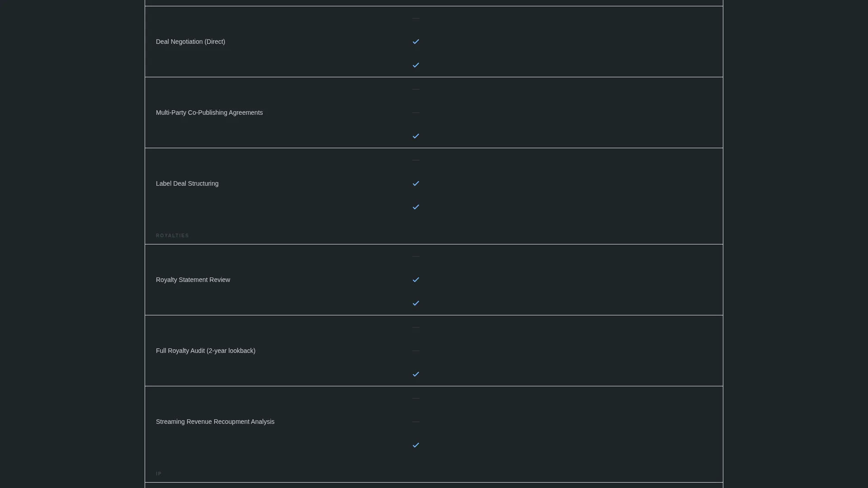
Task: Click the dash in Royalty Statement Review row
Action: (x=416, y=256)
